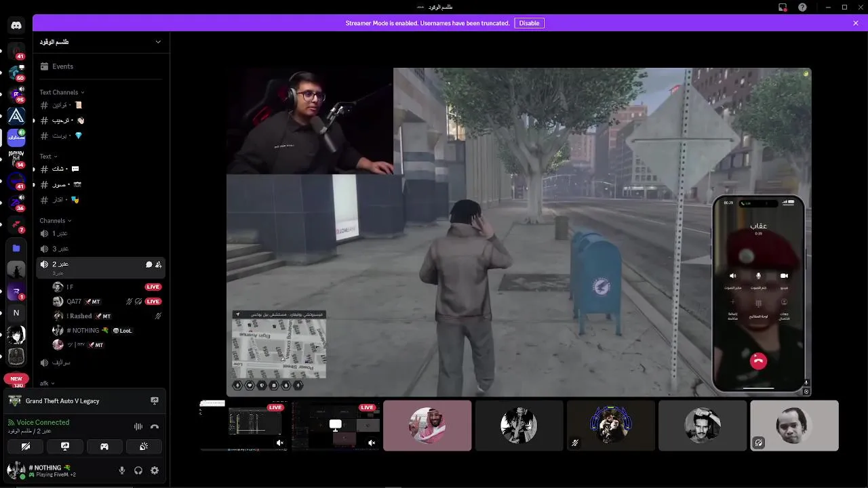Open the server icon with badge 7

tap(16, 224)
